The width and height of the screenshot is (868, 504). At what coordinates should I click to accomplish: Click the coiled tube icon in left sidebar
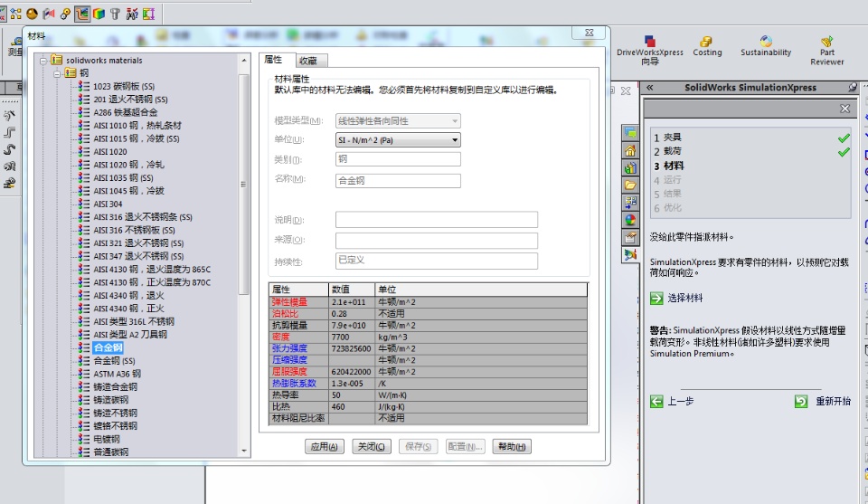9,166
